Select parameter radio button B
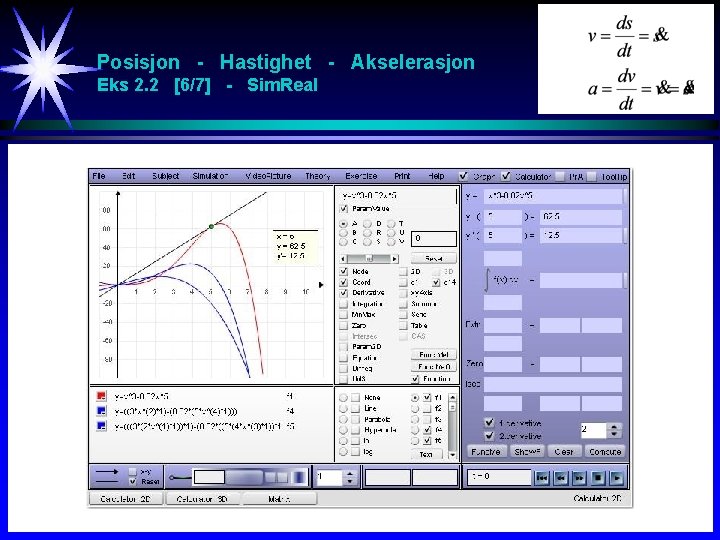Screen dimensions: 720x540 pyautogui.click(x=343, y=233)
